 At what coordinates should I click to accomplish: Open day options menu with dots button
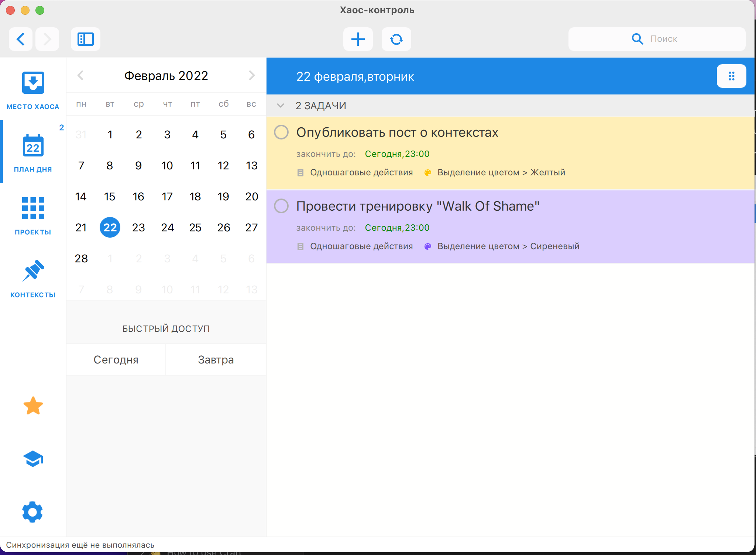(x=731, y=76)
